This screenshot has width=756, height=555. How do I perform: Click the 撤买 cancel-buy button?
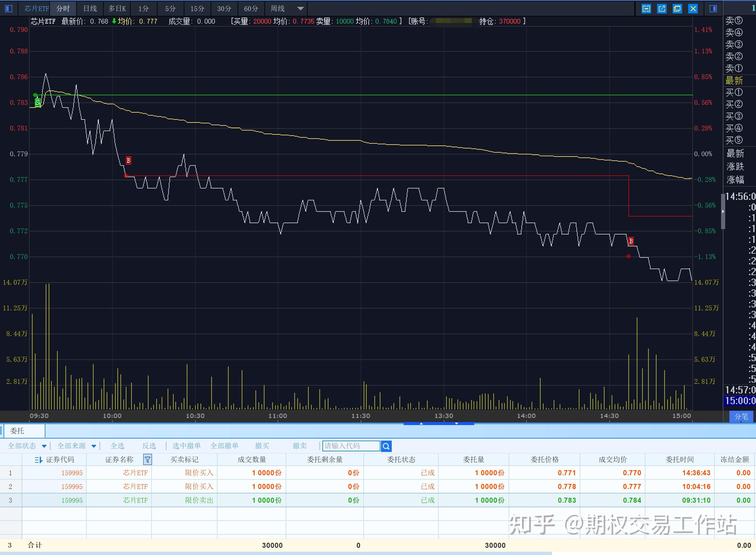coord(262,446)
